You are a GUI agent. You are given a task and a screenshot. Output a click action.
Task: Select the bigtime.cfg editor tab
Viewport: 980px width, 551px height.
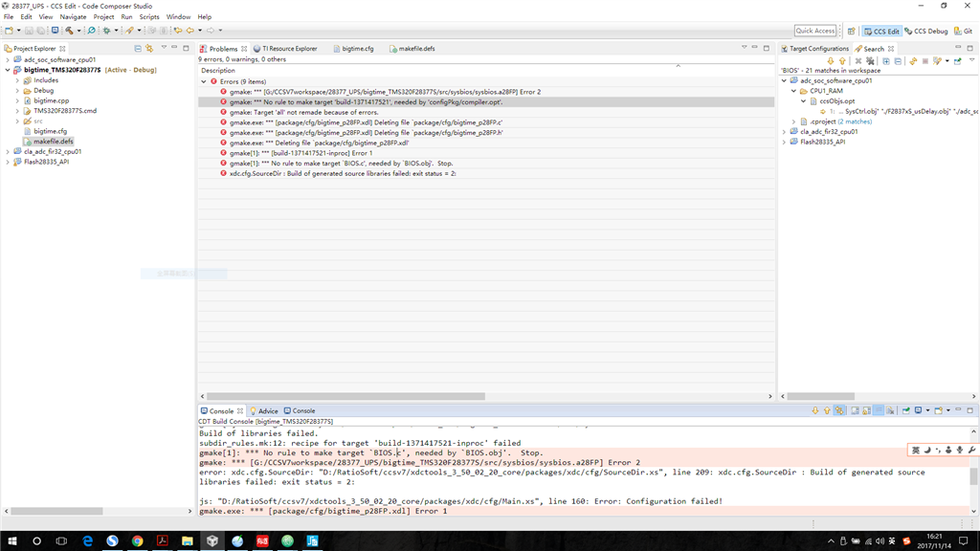[x=354, y=48]
